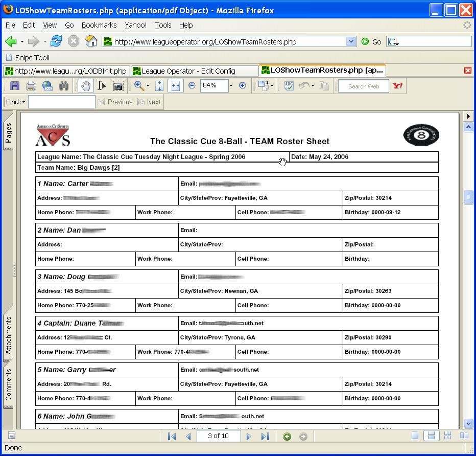The height and width of the screenshot is (456, 476).
Task: Click the Yahoo search icon
Action: (x=398, y=86)
